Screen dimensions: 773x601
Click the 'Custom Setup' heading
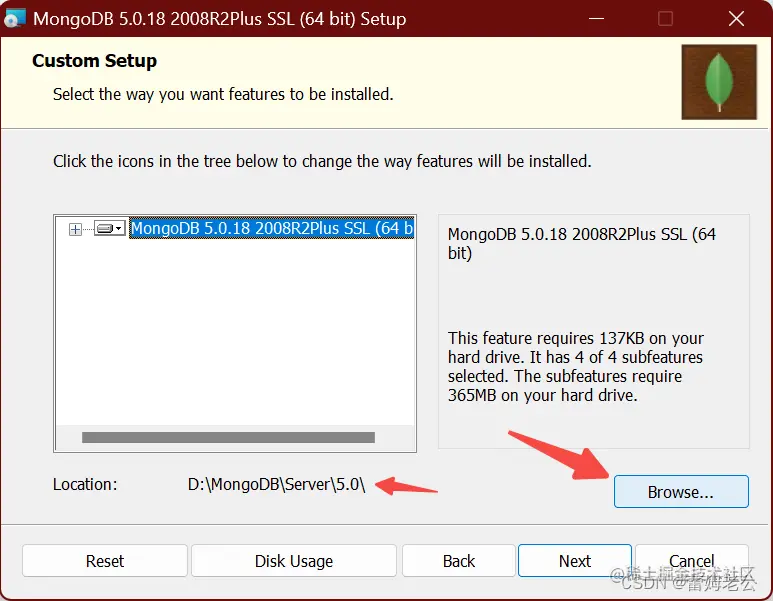(x=95, y=61)
